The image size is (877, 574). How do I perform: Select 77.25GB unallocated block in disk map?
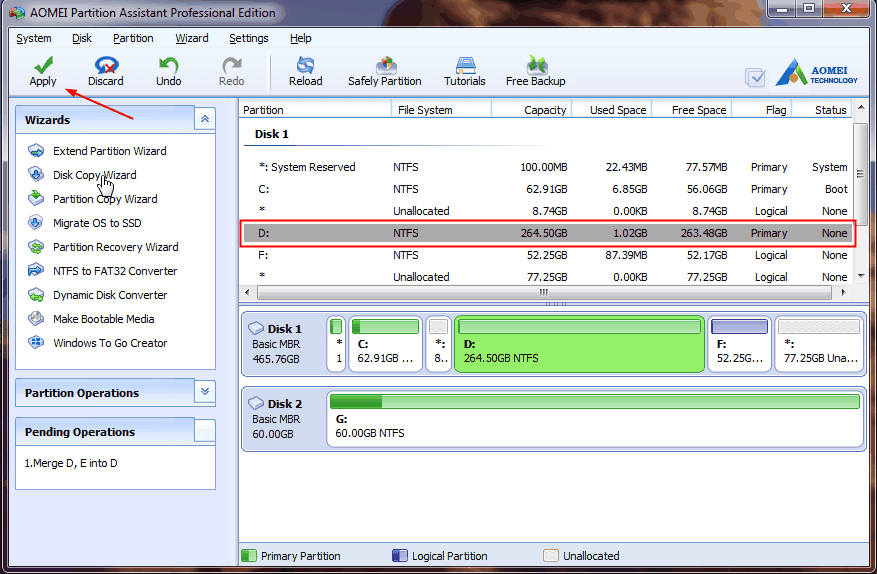click(x=819, y=344)
